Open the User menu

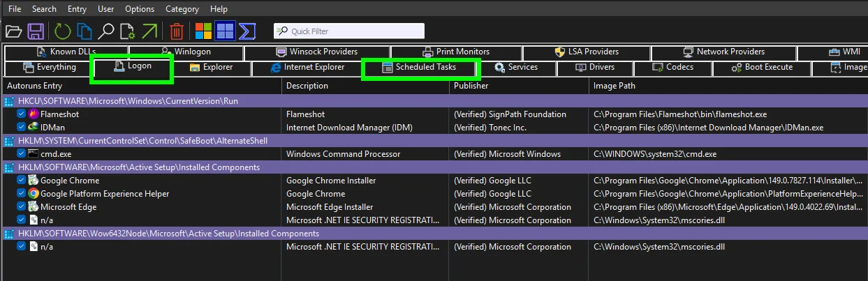point(106,9)
